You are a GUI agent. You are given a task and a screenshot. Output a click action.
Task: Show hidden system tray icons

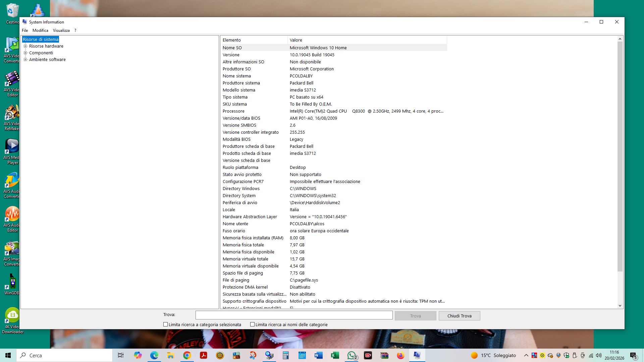[526, 355]
